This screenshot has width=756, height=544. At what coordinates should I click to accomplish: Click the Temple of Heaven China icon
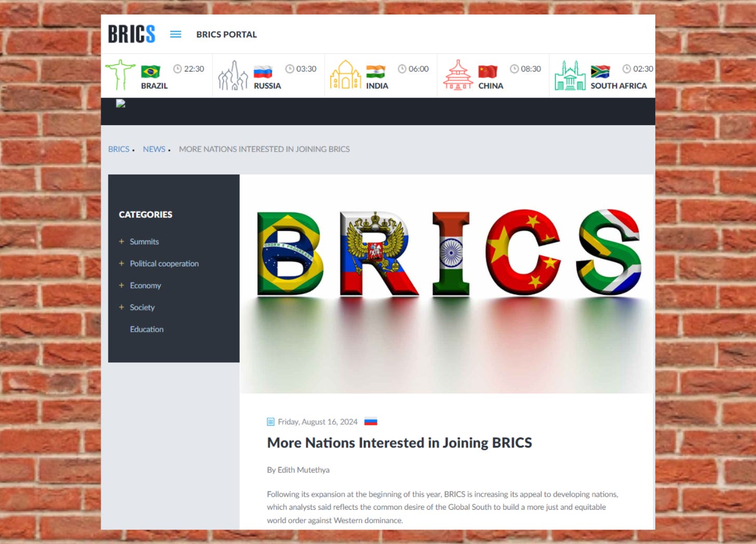point(458,75)
